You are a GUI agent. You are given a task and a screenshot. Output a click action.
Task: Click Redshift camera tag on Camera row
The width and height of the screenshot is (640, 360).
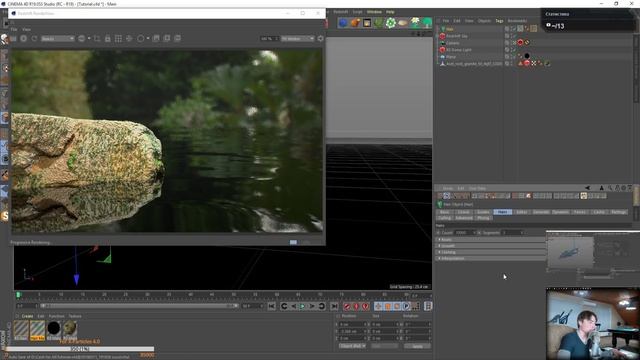pos(520,42)
